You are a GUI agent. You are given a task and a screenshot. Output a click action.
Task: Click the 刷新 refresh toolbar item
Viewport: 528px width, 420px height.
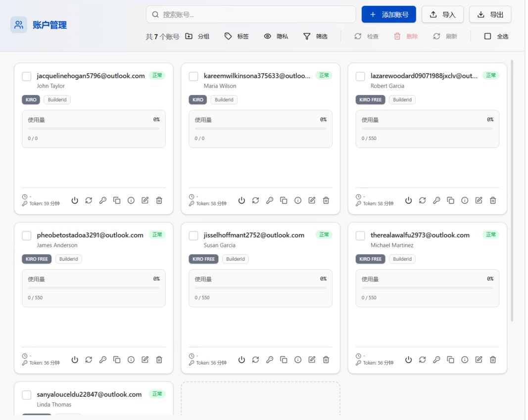(x=445, y=36)
